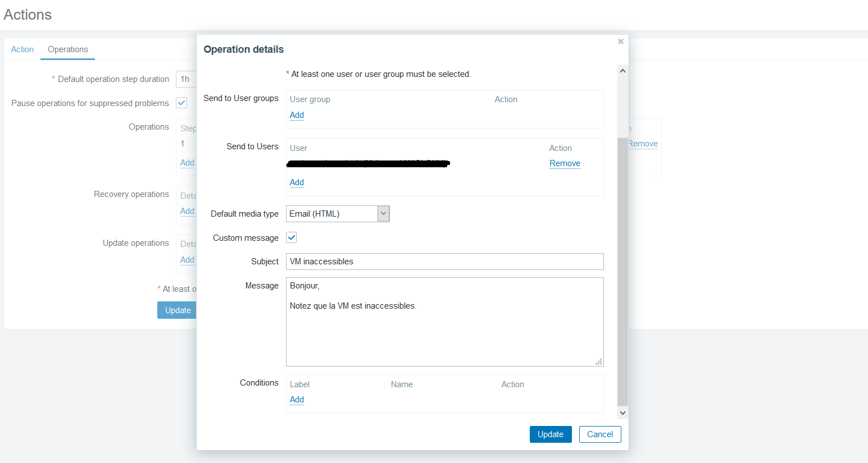Toggle Pause operations for suppressed problems checkbox
868x463 pixels.
[181, 103]
